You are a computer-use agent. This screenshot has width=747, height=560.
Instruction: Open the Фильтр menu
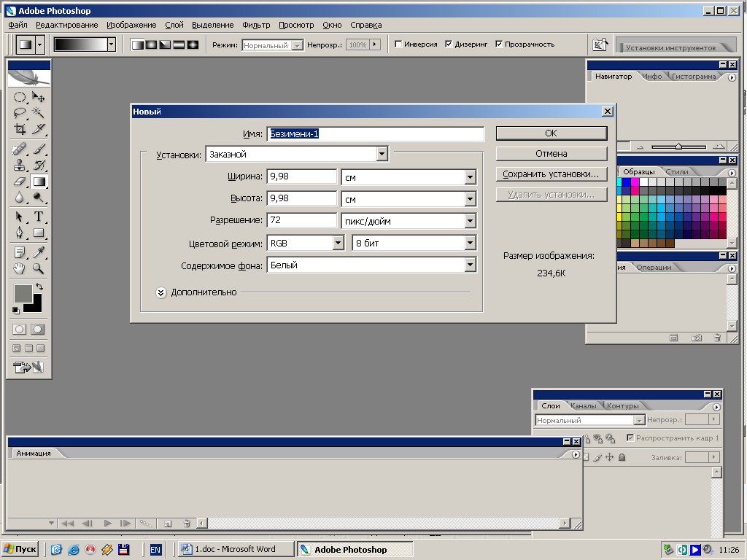point(256,26)
